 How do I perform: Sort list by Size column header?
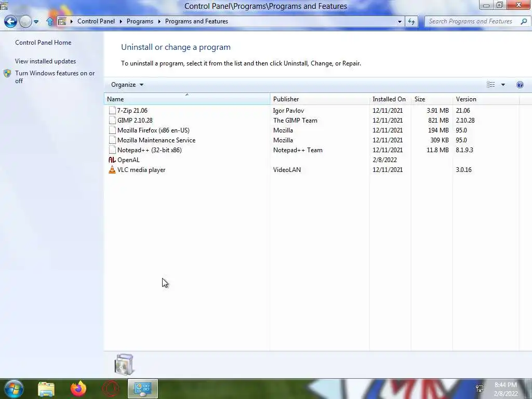(x=432, y=99)
